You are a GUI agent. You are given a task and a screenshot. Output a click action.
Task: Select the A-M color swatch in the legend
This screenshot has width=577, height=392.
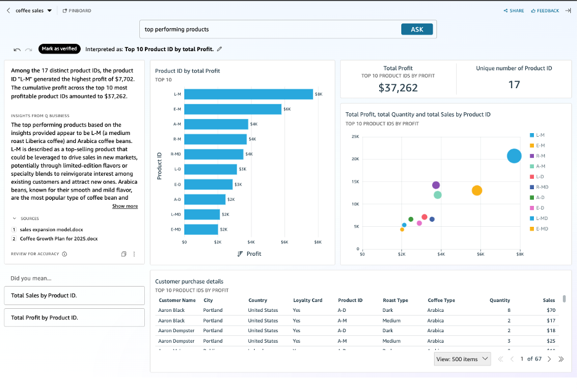click(531, 166)
